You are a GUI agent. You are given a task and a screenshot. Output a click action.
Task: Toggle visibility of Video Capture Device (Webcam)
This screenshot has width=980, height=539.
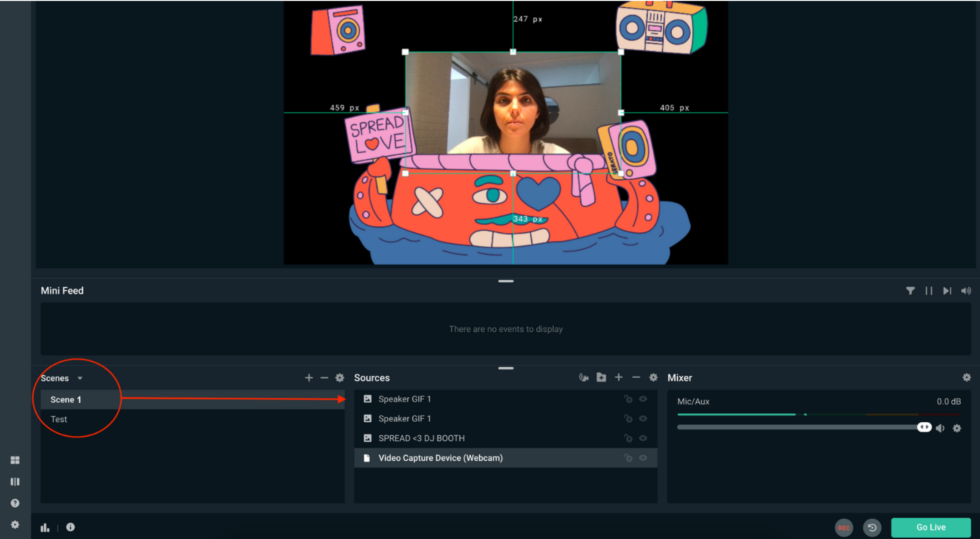click(x=643, y=458)
